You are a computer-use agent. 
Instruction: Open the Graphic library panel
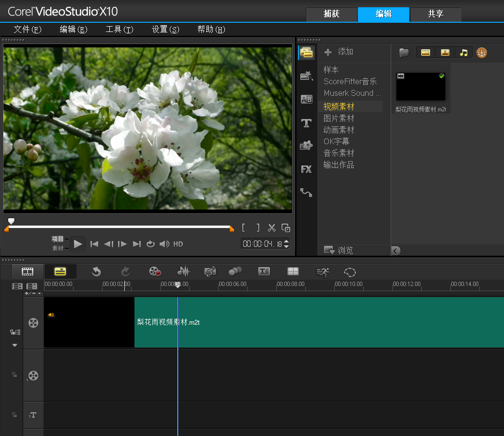[306, 146]
